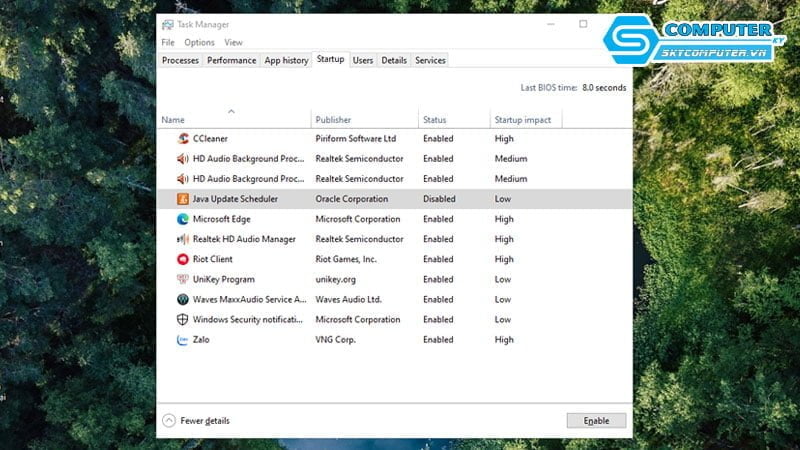The height and width of the screenshot is (450, 800).
Task: Click the Microsoft Edge icon
Action: pyautogui.click(x=183, y=219)
